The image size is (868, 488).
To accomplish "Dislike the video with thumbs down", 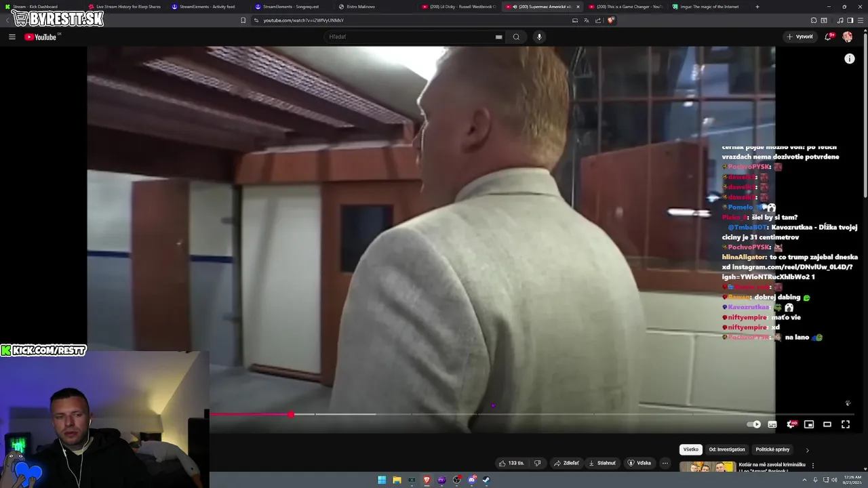I will pyautogui.click(x=537, y=463).
